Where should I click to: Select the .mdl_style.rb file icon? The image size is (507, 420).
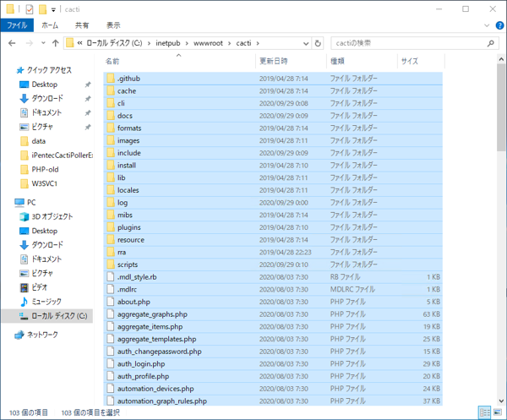pyautogui.click(x=111, y=277)
